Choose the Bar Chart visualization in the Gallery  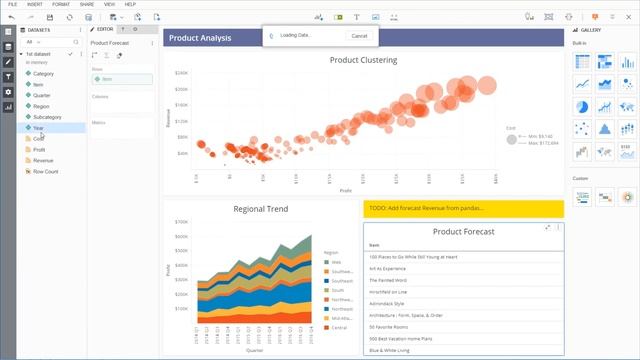pos(627,62)
